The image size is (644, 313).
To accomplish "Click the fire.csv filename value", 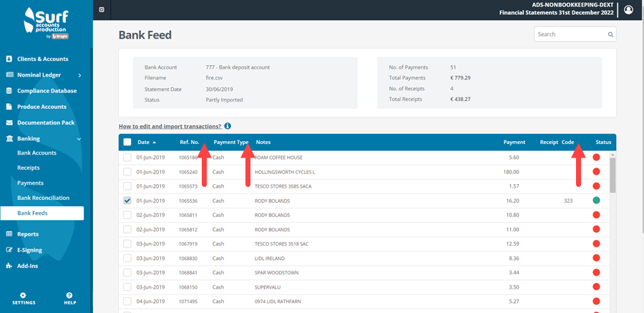I will point(213,78).
